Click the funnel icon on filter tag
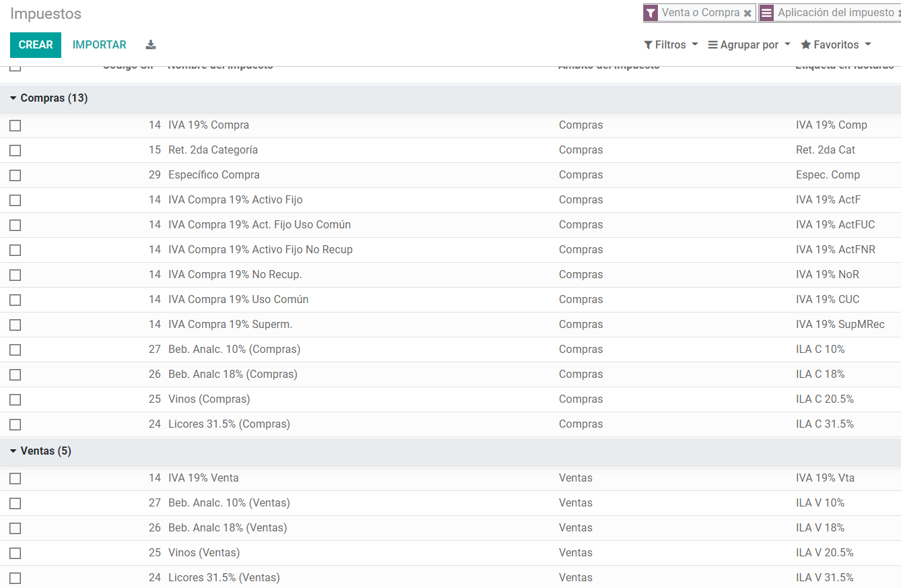 (x=650, y=13)
